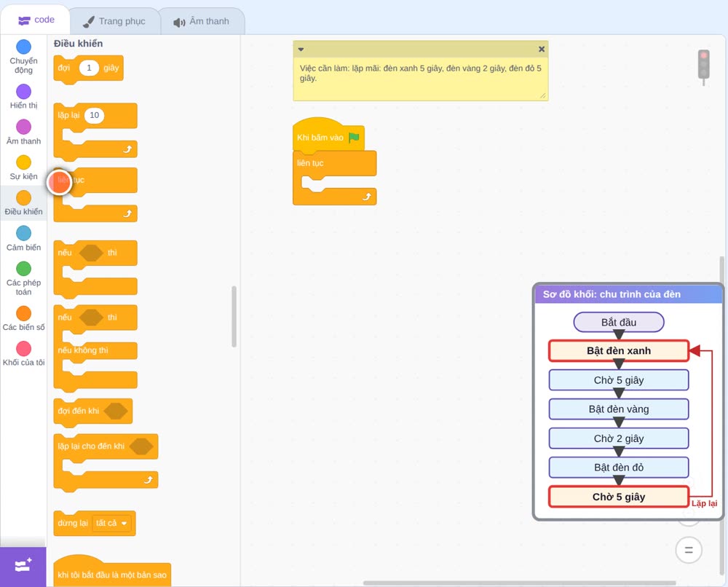This screenshot has height=587, width=728.
Task: Close the yellow comment note
Action: click(542, 50)
